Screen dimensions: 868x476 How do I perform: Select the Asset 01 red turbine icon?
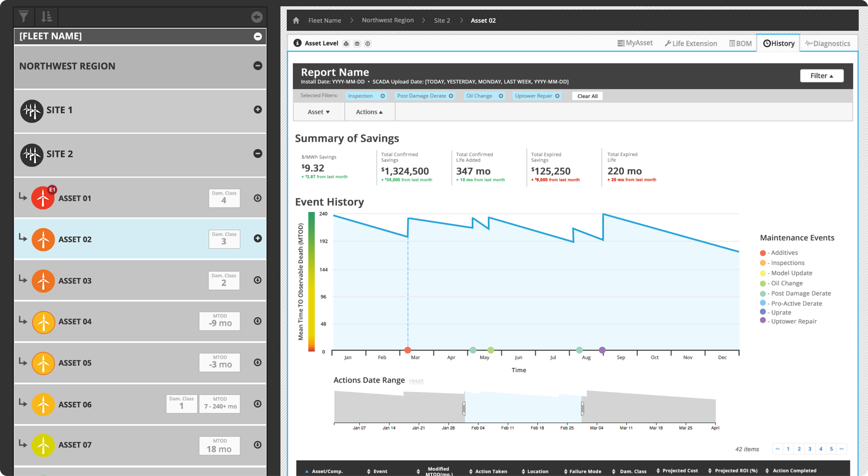point(43,198)
